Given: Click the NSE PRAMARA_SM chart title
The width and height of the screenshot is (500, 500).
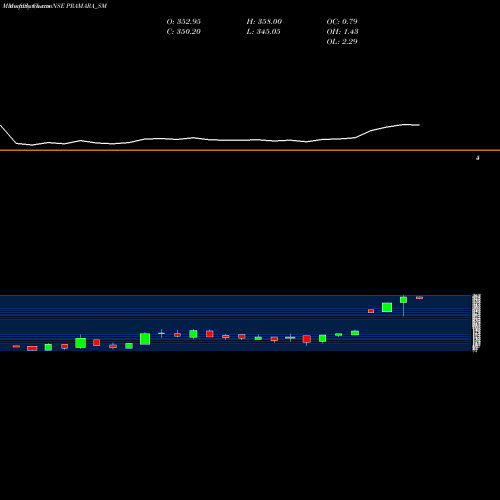Looking at the screenshot, I should point(80,6).
